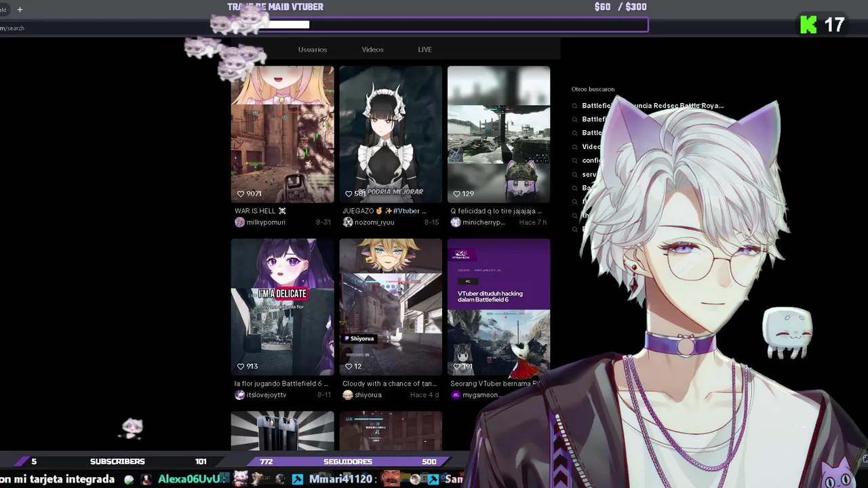Click the nozomi_ryuu username
Viewport: 868px width, 488px height.
[374, 222]
